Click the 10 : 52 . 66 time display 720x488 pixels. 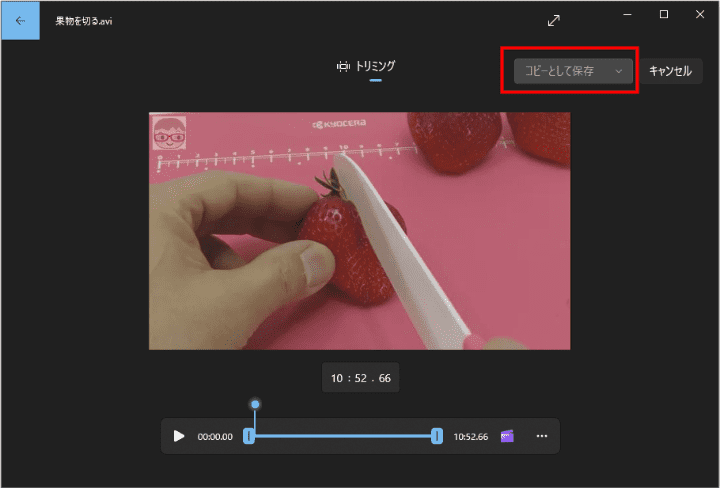point(360,378)
